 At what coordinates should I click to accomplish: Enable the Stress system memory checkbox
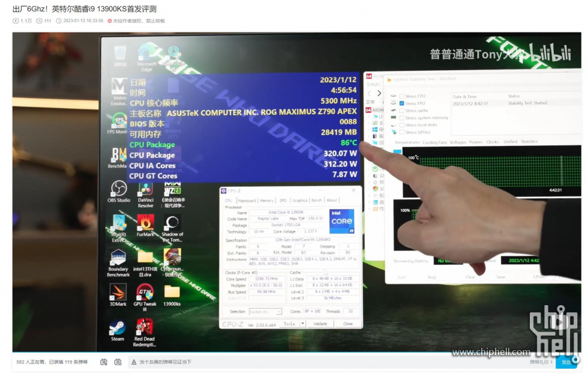click(x=401, y=118)
